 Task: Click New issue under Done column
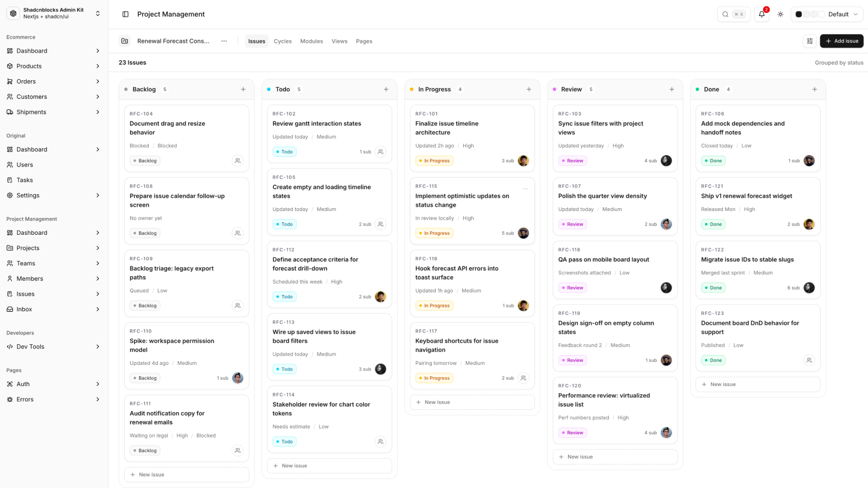pyautogui.click(x=758, y=384)
